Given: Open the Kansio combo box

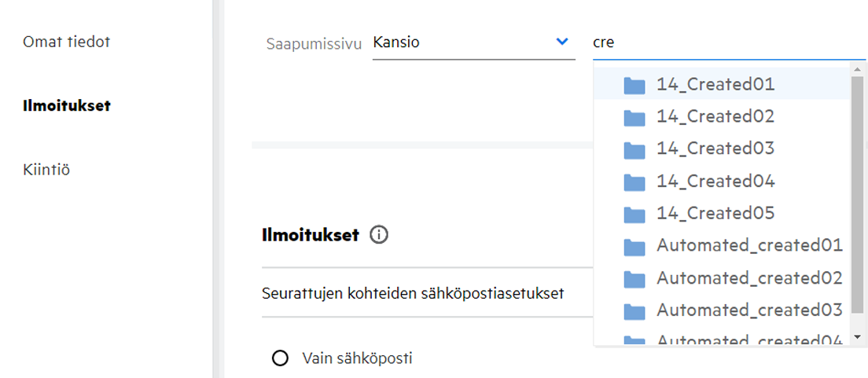Looking at the screenshot, I should [464, 42].
